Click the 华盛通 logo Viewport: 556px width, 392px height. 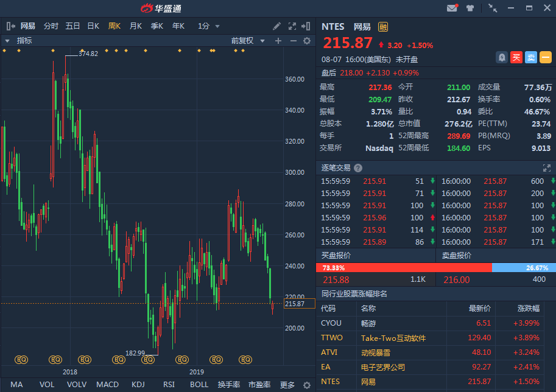click(161, 8)
